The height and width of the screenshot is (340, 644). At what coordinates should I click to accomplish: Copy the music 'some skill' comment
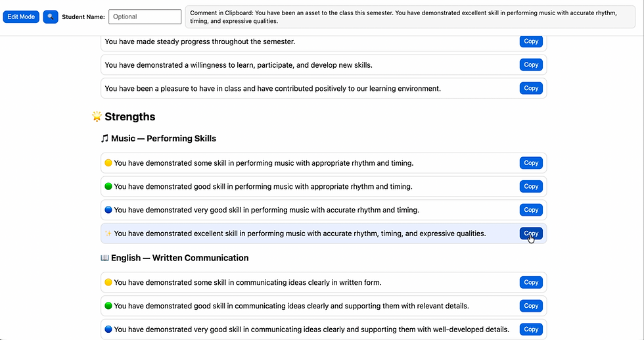(x=531, y=163)
